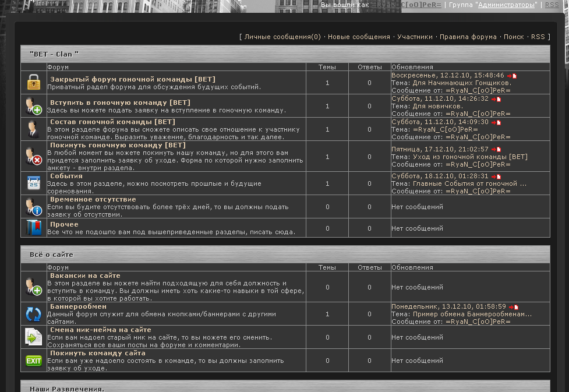Click the last-post arrow icon after Суббота, 11.12.10, 14:26:32

point(496,99)
